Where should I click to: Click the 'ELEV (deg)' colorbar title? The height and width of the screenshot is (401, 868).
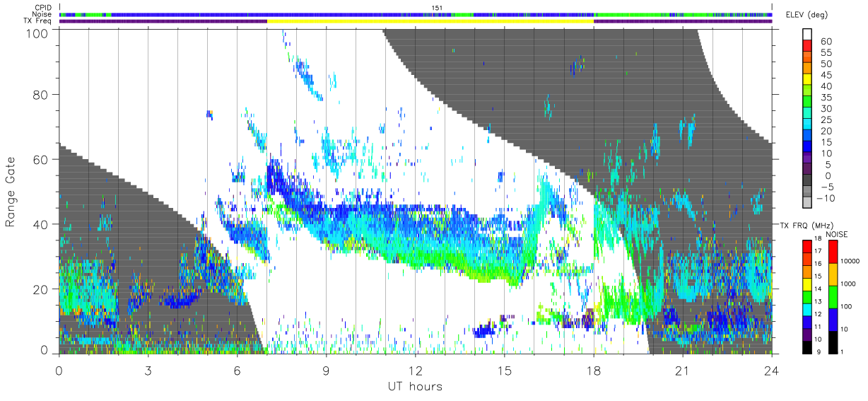[807, 15]
